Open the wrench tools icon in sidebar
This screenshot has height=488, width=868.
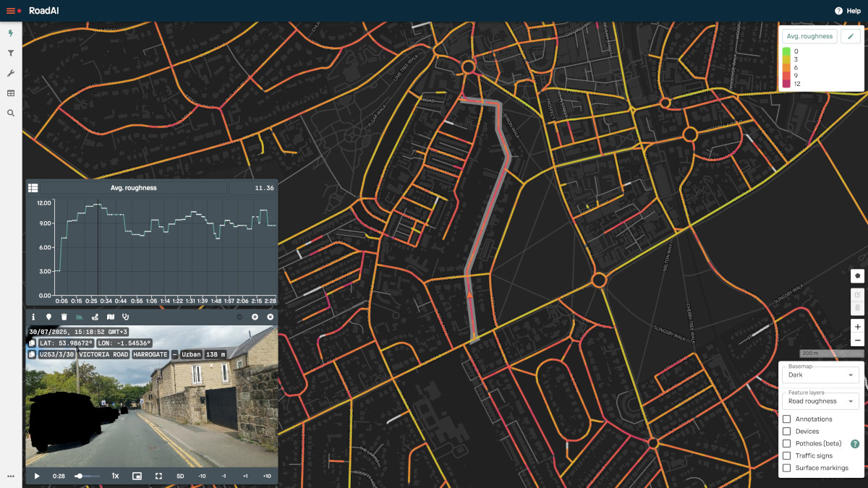(x=11, y=73)
